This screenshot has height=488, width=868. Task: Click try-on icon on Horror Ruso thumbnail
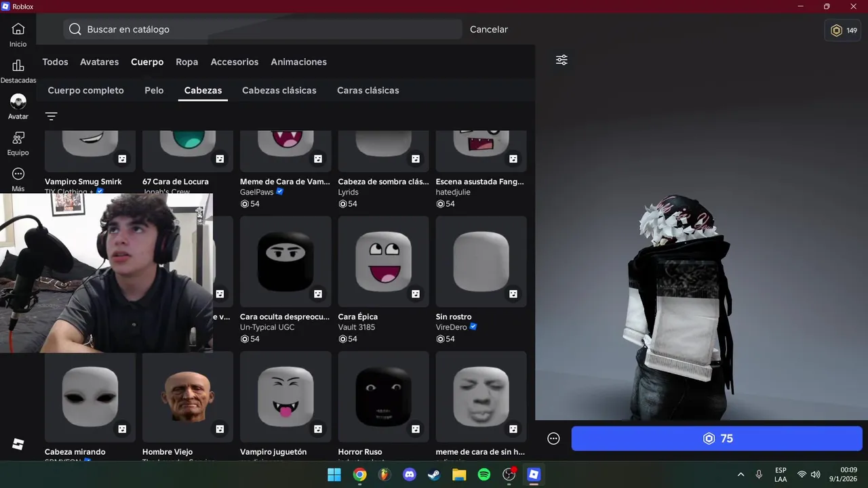click(416, 429)
